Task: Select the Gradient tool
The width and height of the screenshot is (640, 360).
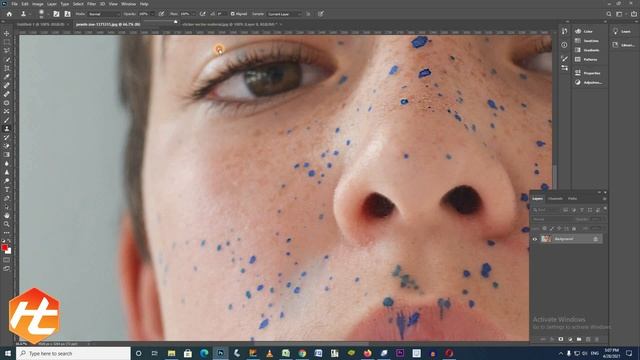Action: tap(7, 155)
